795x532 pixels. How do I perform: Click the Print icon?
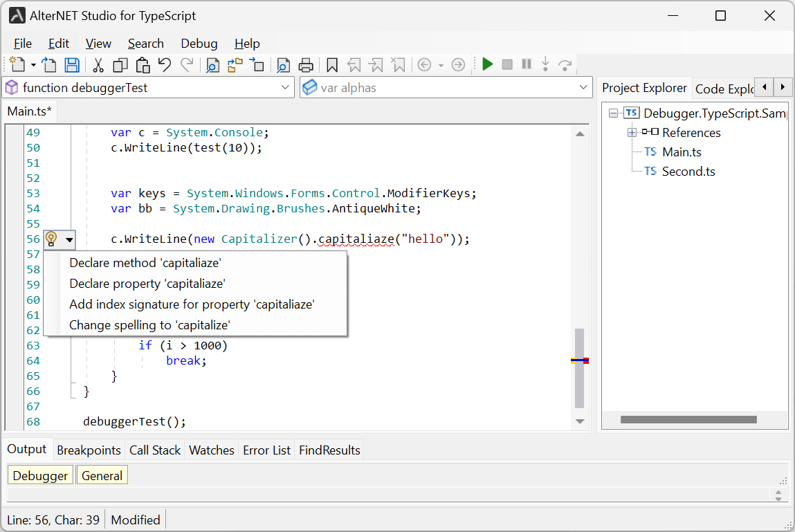pos(306,65)
